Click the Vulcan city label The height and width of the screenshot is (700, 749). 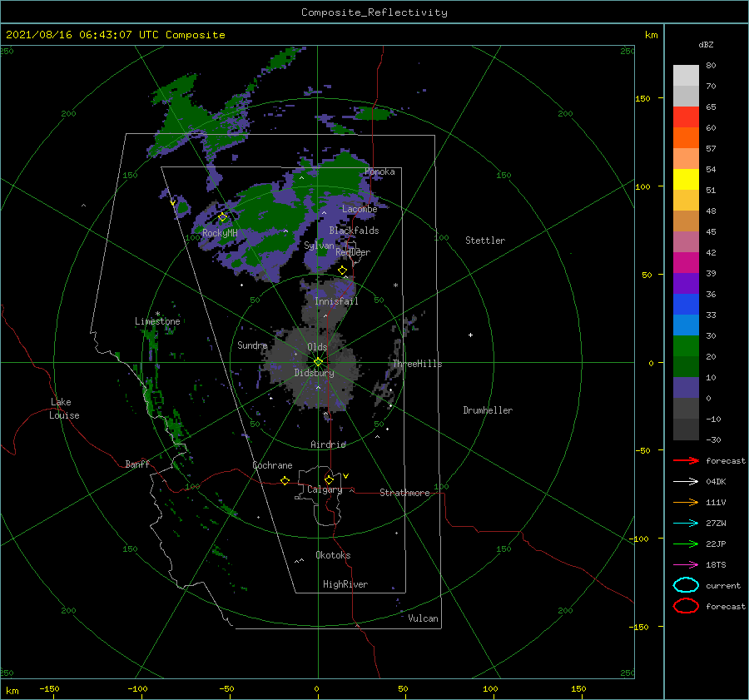point(423,618)
